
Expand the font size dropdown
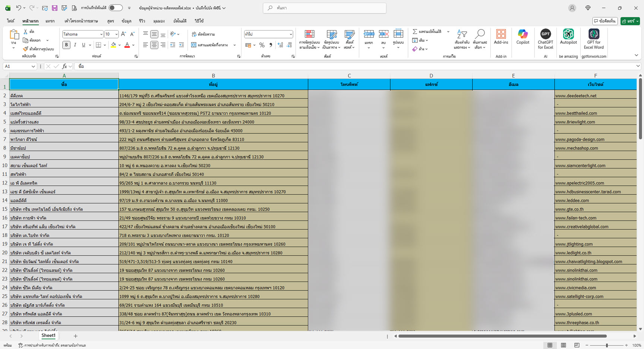(x=116, y=34)
